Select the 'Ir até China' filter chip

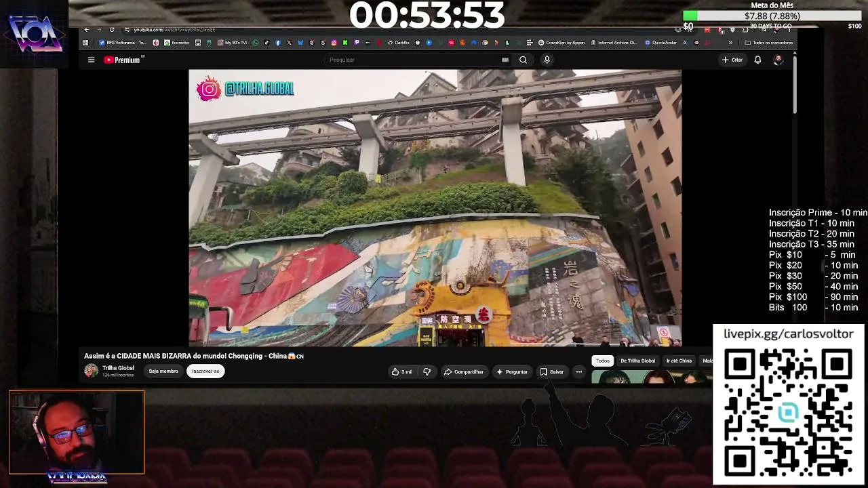tap(679, 361)
